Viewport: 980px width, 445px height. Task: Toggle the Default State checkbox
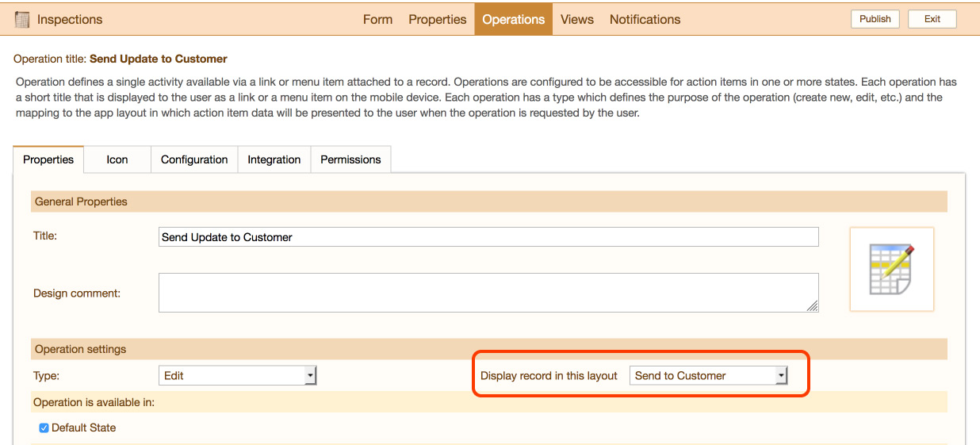point(44,428)
